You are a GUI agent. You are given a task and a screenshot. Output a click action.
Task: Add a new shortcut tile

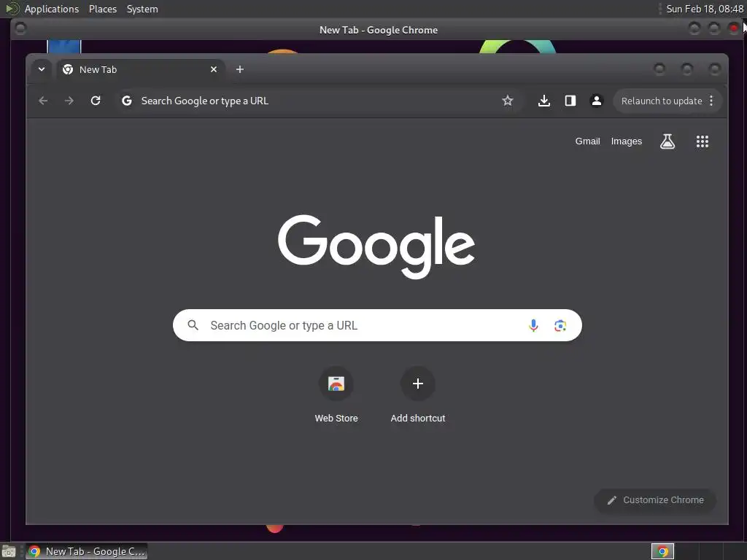click(418, 394)
